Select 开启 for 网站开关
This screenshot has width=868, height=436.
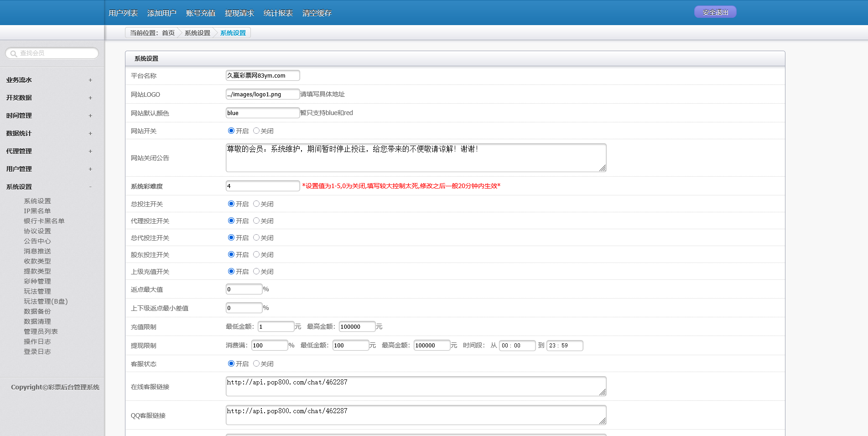(231, 131)
